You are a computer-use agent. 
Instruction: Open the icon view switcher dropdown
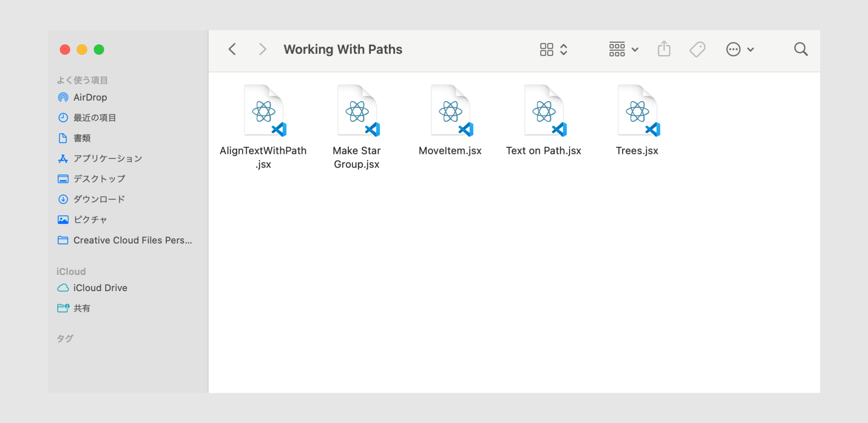click(x=554, y=49)
